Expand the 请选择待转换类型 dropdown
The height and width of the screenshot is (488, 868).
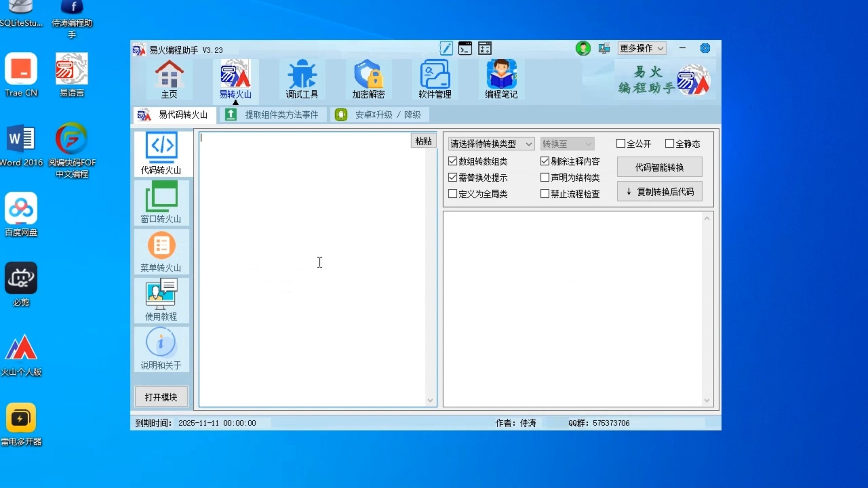pos(491,144)
